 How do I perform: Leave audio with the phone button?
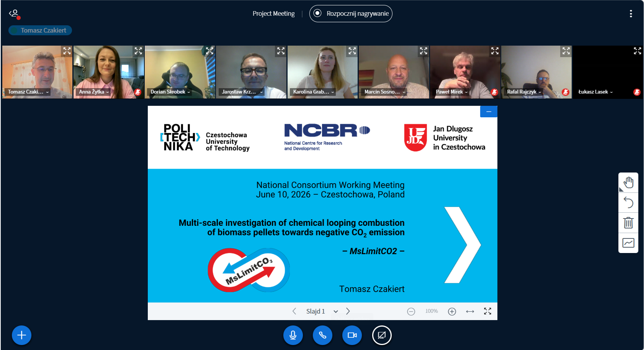[x=322, y=335]
